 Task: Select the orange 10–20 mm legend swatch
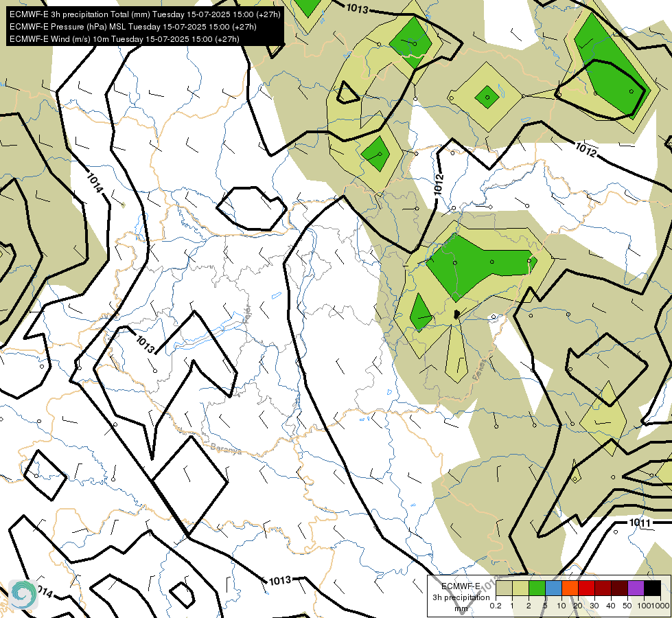[x=570, y=588]
